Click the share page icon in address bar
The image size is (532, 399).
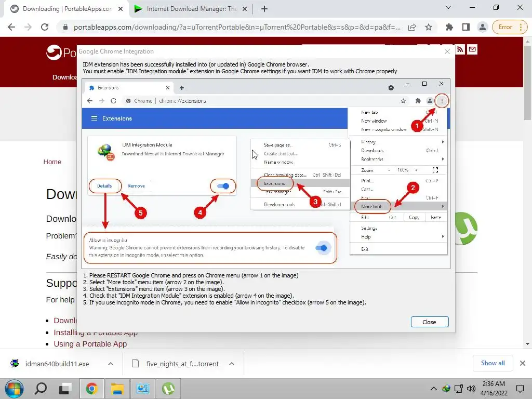pos(412,27)
